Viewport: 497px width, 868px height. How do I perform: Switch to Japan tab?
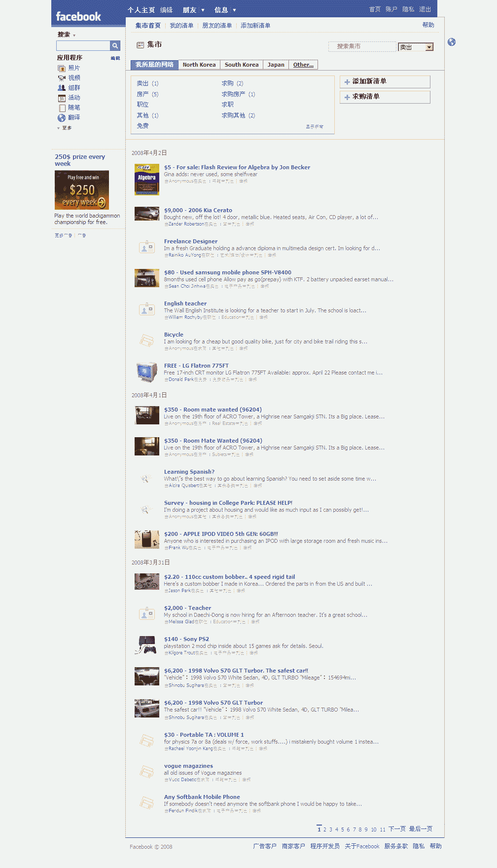coord(276,65)
